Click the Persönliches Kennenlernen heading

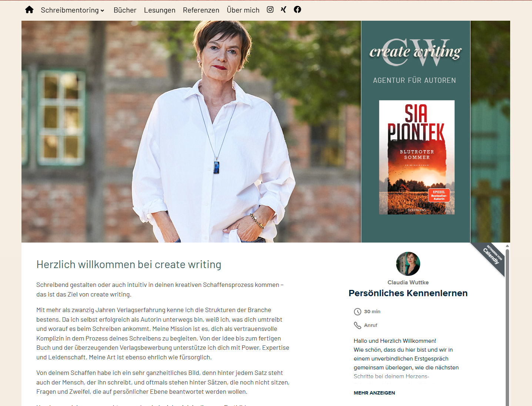[x=408, y=293]
